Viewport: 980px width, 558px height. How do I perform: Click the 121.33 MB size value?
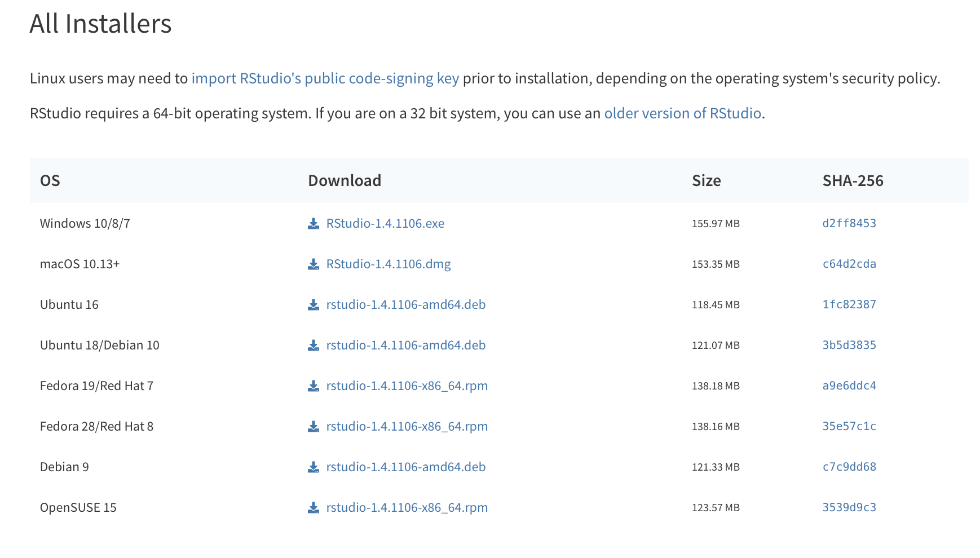point(716,467)
